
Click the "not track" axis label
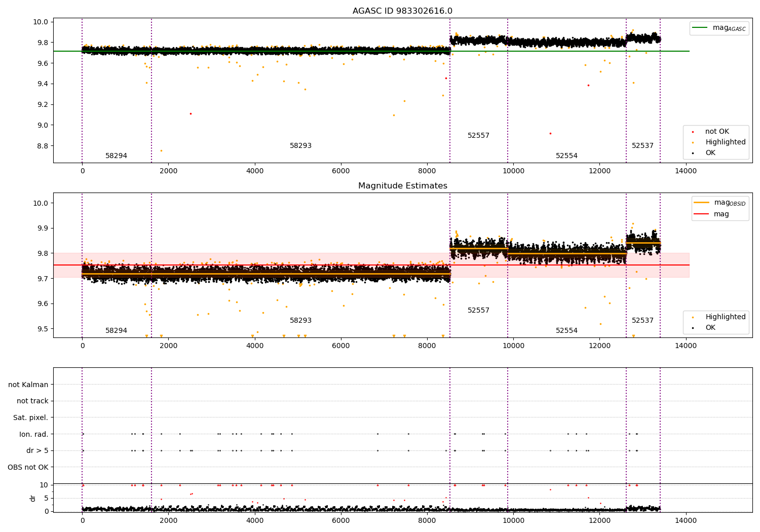pyautogui.click(x=32, y=401)
